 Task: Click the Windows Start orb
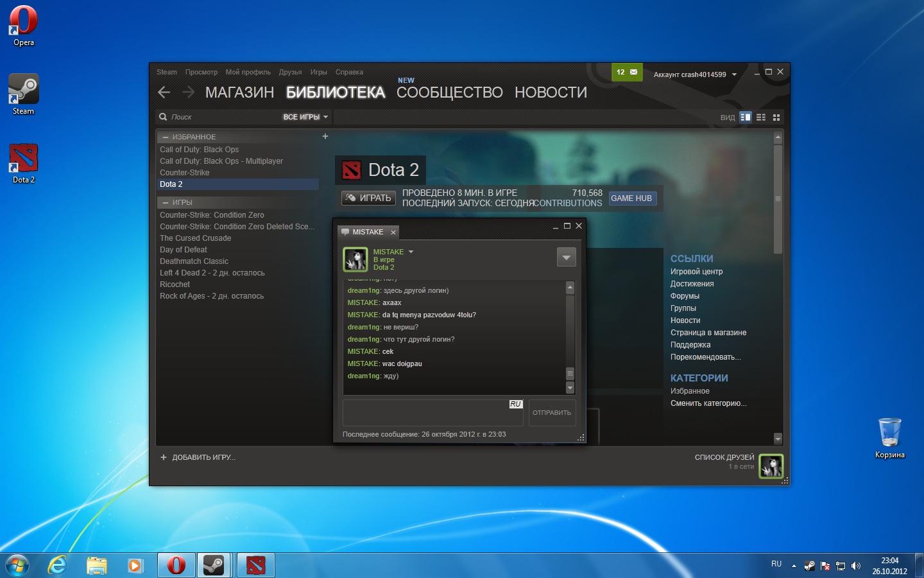[x=17, y=565]
